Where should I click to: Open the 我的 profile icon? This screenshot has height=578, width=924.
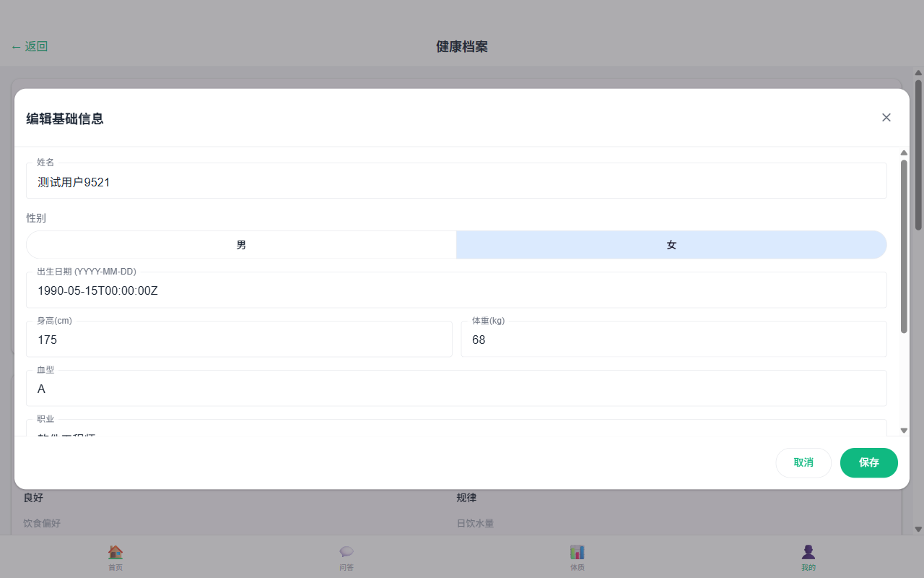coord(808,552)
